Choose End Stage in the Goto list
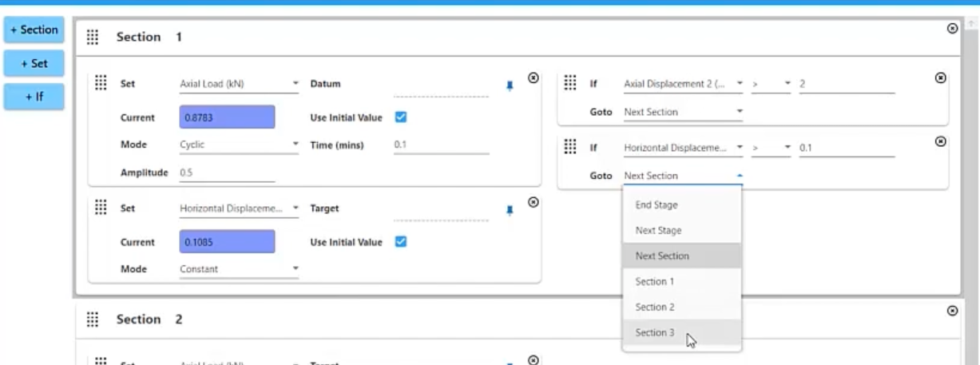Viewport: 980px width, 365px height. [656, 205]
